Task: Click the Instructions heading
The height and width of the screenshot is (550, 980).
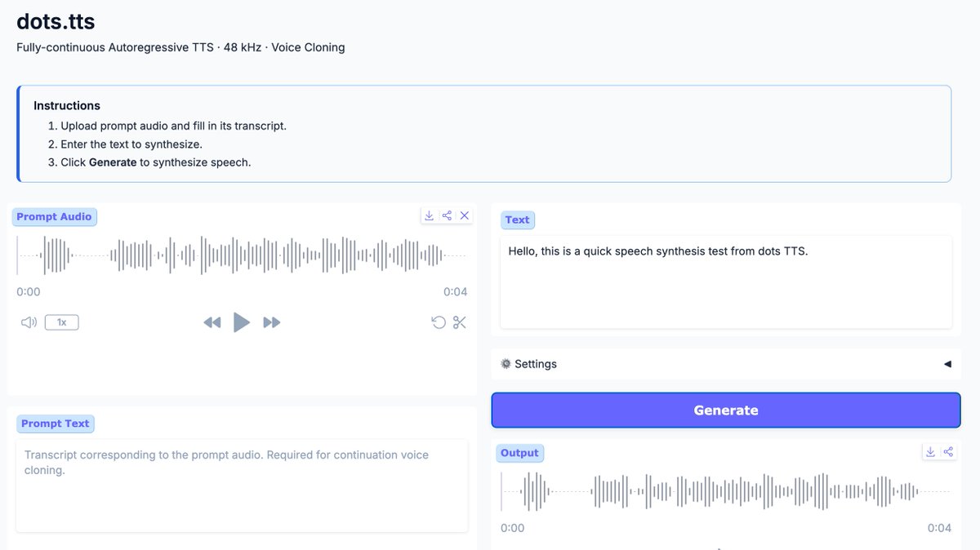Action: [67, 105]
